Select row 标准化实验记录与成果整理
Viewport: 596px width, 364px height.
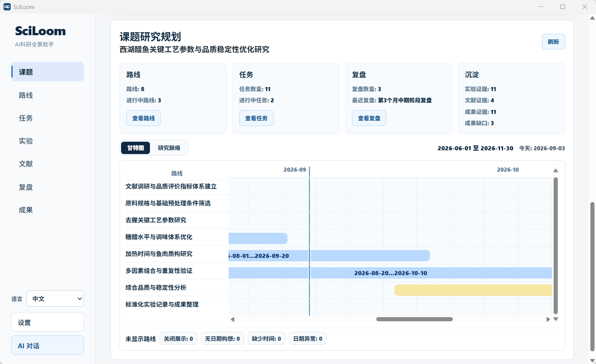point(177,304)
